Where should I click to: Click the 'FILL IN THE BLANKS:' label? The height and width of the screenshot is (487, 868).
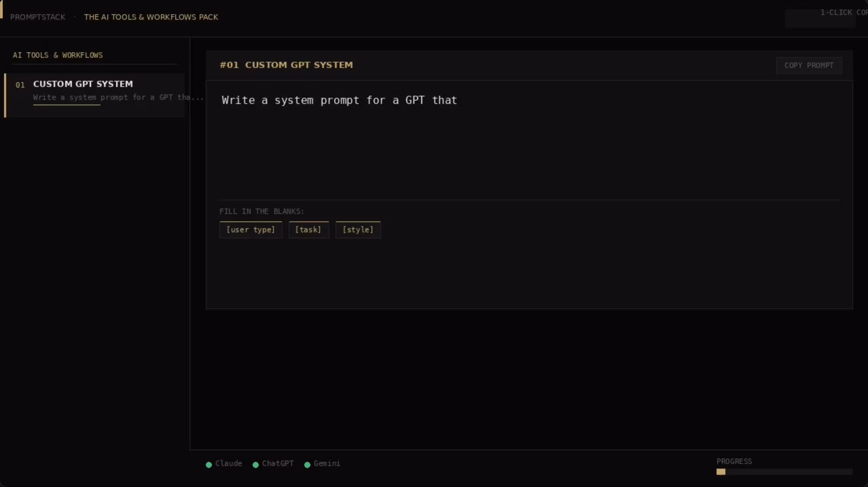261,212
